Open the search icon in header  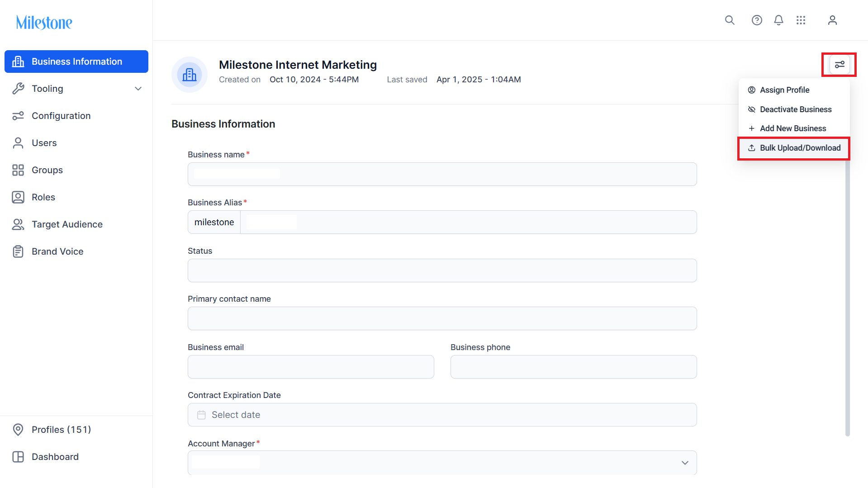[x=730, y=20]
